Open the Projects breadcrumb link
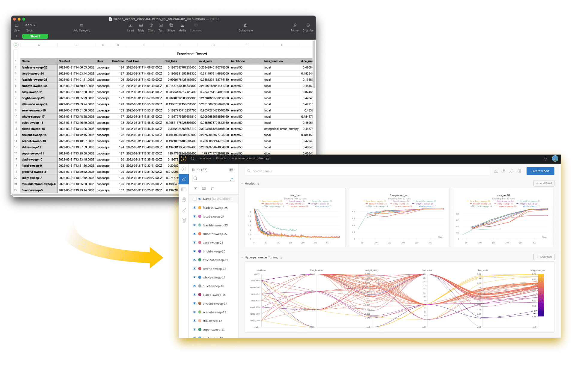Screen dimensions: 588x371 [x=221, y=158]
